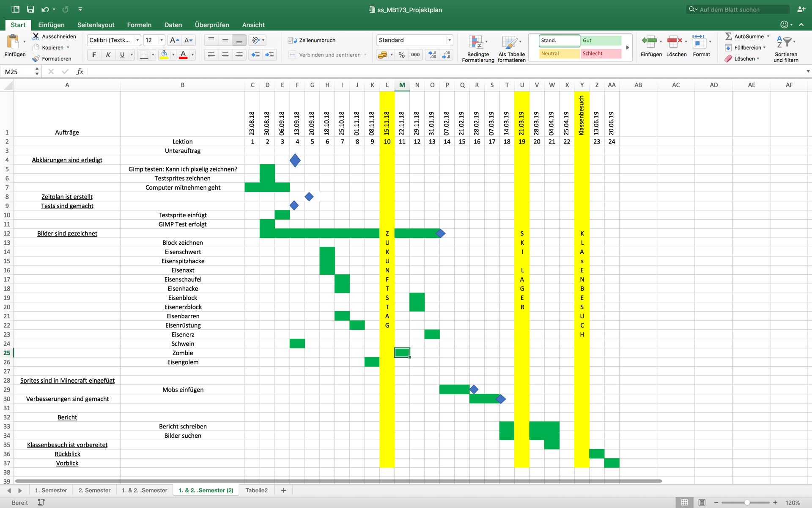Click the share user icon top-right
Viewport: 812px width, 508px height.
pos(801,9)
